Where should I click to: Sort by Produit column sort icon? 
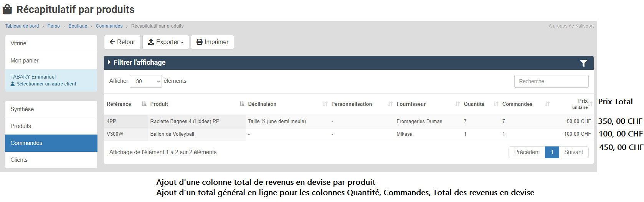point(242,104)
